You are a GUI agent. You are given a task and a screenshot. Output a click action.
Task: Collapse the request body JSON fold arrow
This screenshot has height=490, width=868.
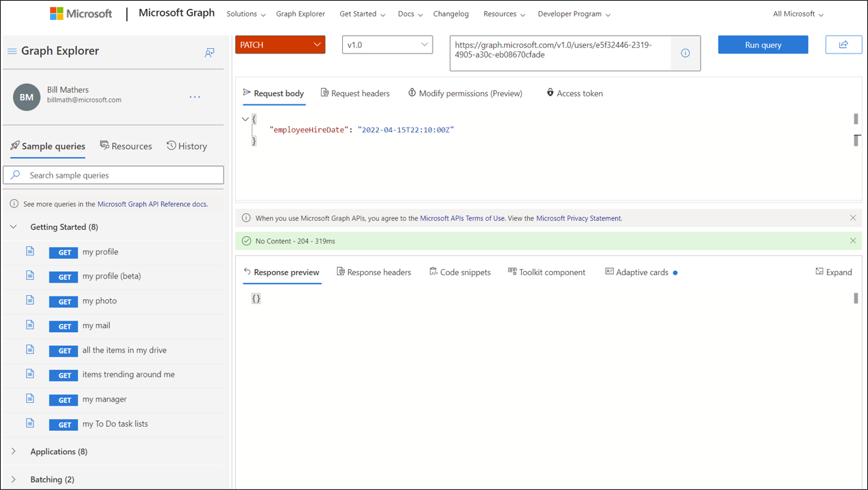tap(245, 119)
